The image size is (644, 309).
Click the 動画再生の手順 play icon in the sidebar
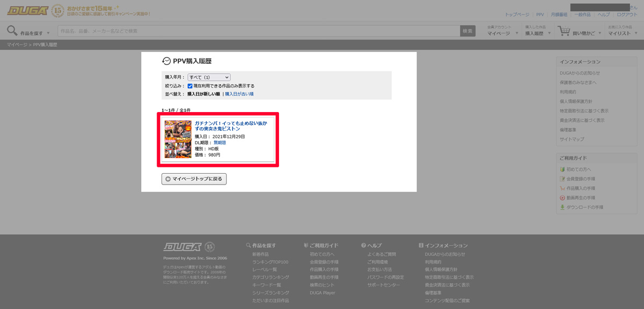pos(562,198)
